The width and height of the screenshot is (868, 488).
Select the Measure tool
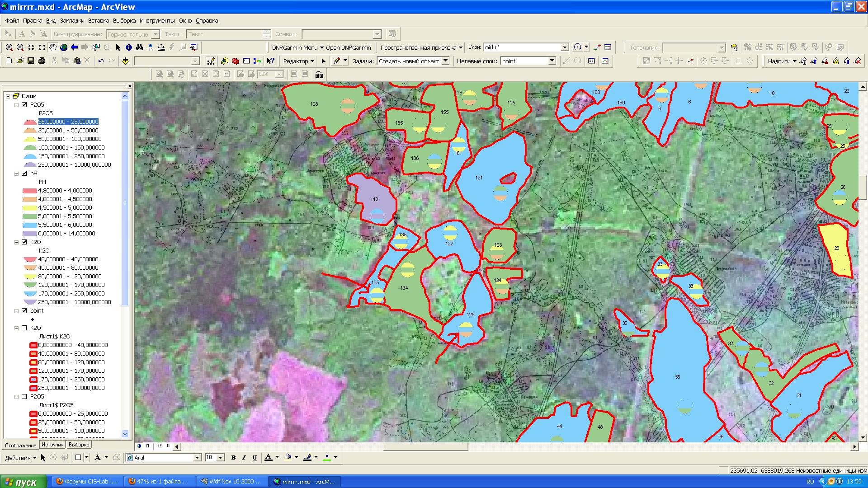tap(161, 47)
